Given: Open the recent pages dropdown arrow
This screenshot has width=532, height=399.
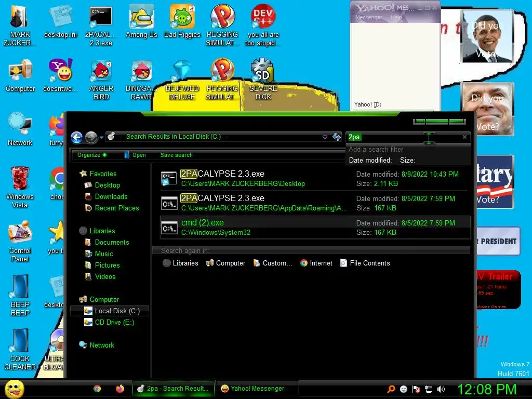Looking at the screenshot, I should [101, 138].
